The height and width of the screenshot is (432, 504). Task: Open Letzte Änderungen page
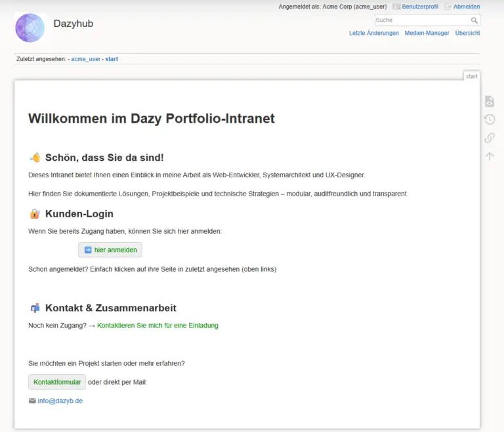pyautogui.click(x=373, y=33)
